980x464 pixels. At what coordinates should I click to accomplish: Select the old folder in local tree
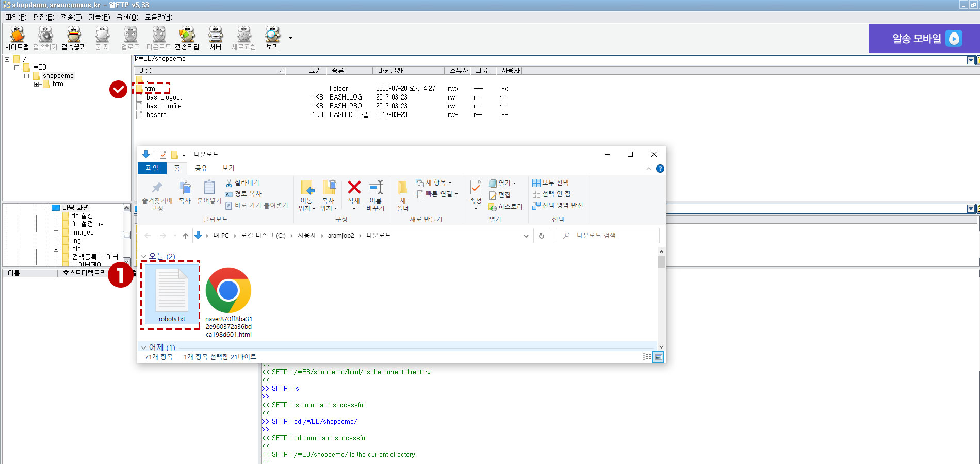[x=76, y=249]
